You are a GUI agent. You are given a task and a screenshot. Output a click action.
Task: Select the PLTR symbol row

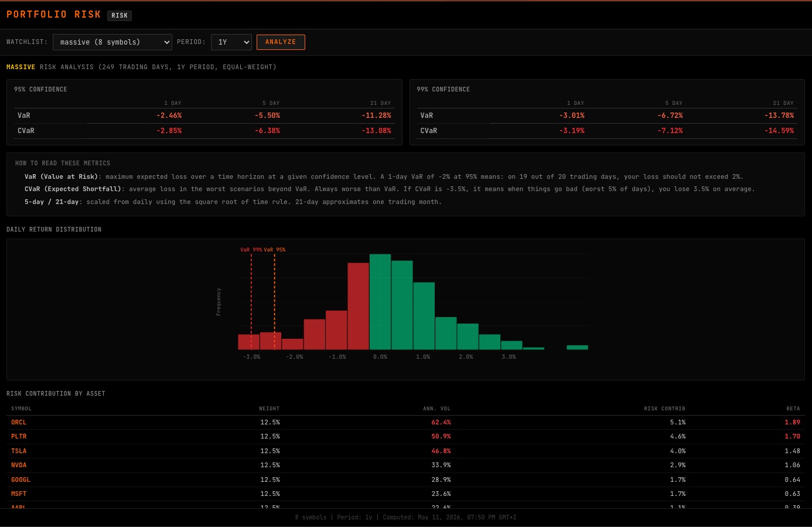[x=405, y=437]
